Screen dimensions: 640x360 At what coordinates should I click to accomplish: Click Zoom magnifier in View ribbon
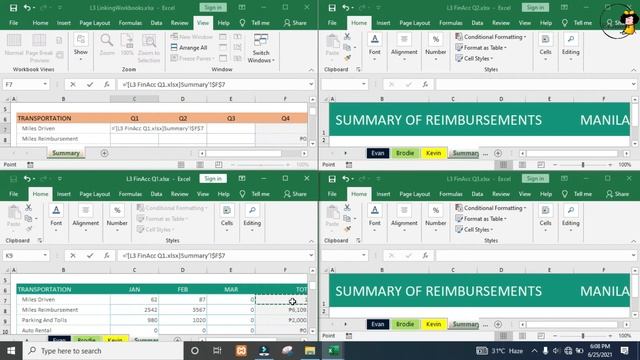[107, 45]
